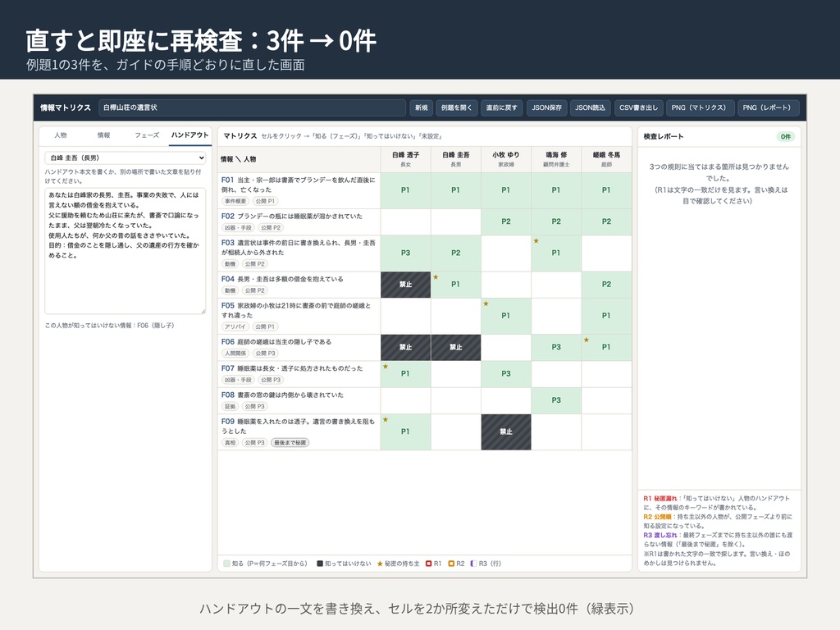Viewport: 840px width, 630px height.
Task: Click the orange R2 legend marker
Action: [x=451, y=564]
